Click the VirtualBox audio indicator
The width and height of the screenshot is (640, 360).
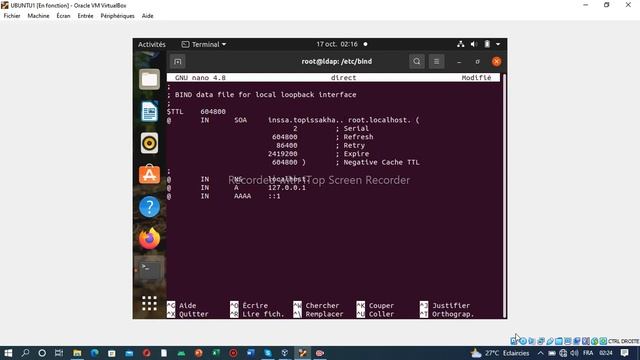[x=531, y=341]
